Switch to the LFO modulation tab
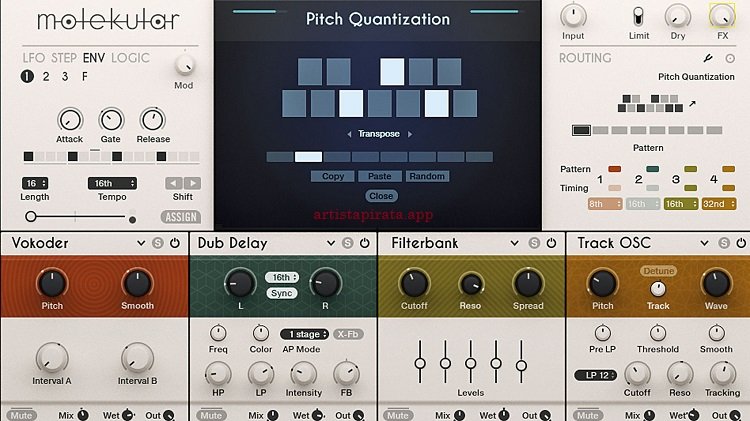Screen dimensions: 750x421 click(x=33, y=58)
